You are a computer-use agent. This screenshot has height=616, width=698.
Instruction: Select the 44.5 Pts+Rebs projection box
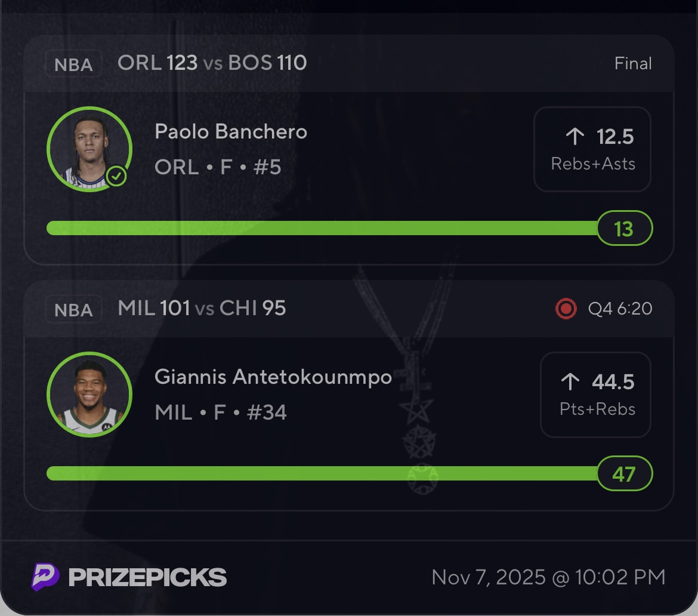[595, 395]
